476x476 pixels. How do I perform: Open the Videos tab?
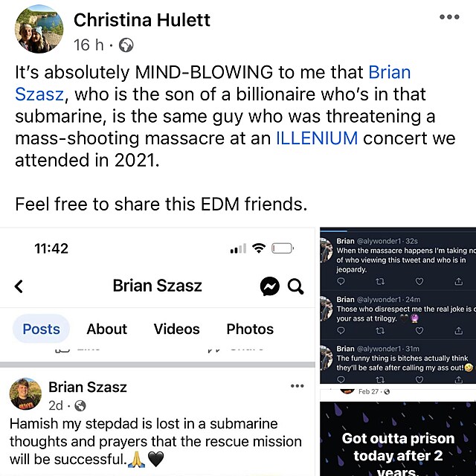click(x=176, y=329)
